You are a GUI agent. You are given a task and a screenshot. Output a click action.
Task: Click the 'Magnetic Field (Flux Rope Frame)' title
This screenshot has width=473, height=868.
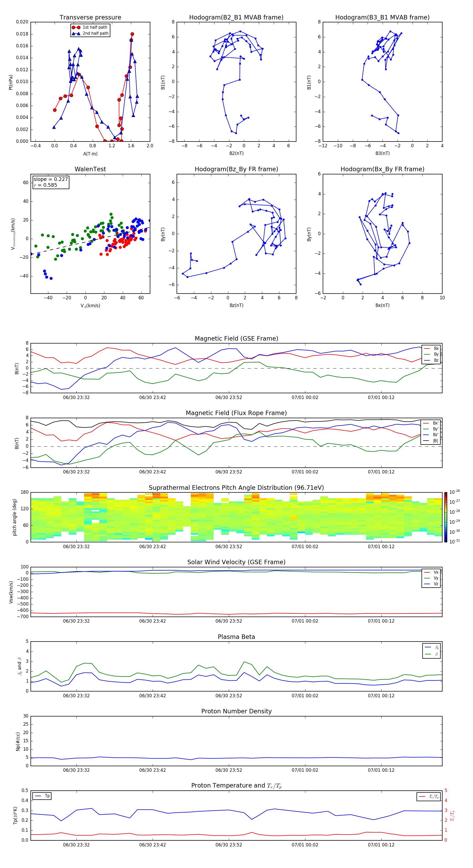pos(236,413)
